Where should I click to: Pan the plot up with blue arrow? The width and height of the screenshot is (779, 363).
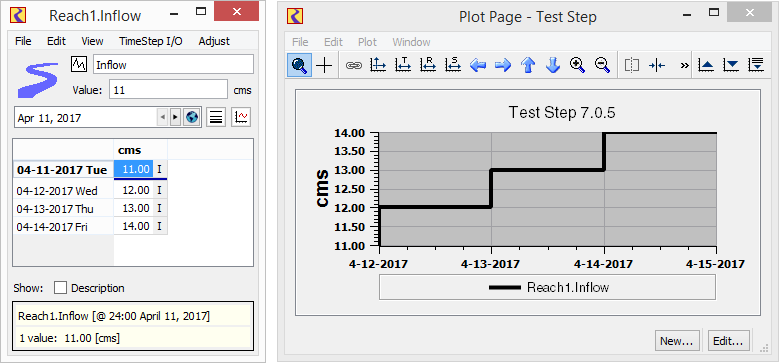(528, 65)
